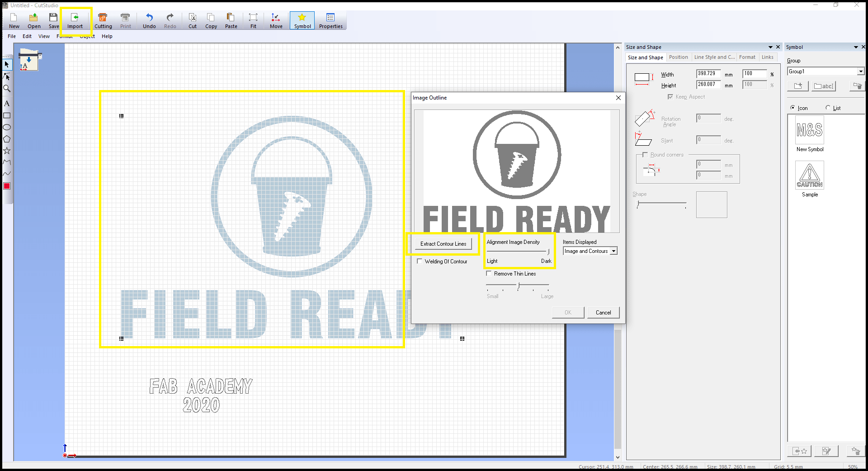Click OK in the Image Outline dialog
Viewport: 868px width, 471px height.
[568, 313]
